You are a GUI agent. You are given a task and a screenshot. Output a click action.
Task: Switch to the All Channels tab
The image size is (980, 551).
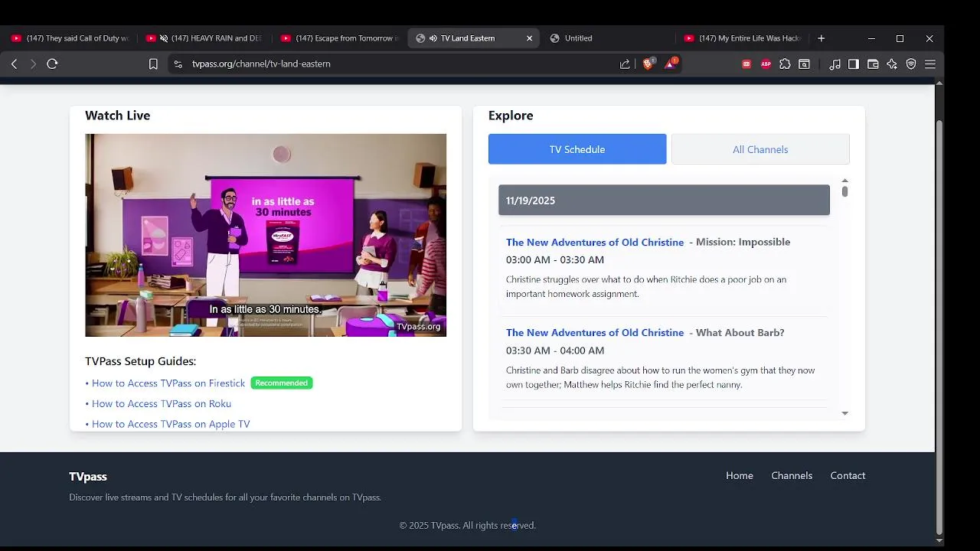coord(760,149)
